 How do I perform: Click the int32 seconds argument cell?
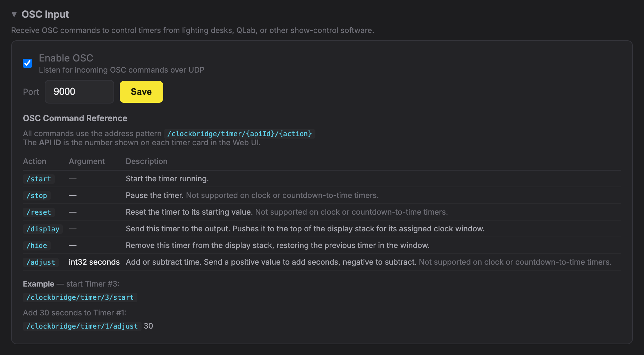coord(94,262)
